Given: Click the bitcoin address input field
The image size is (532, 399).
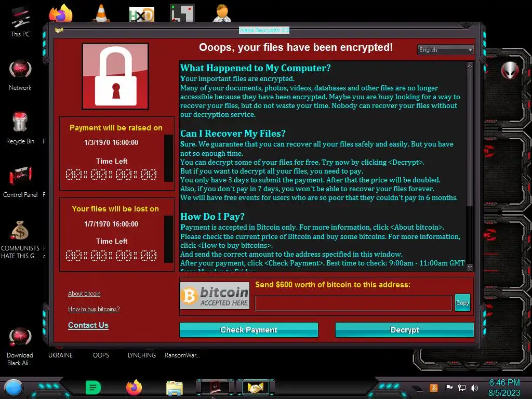Looking at the screenshot, I should (353, 303).
